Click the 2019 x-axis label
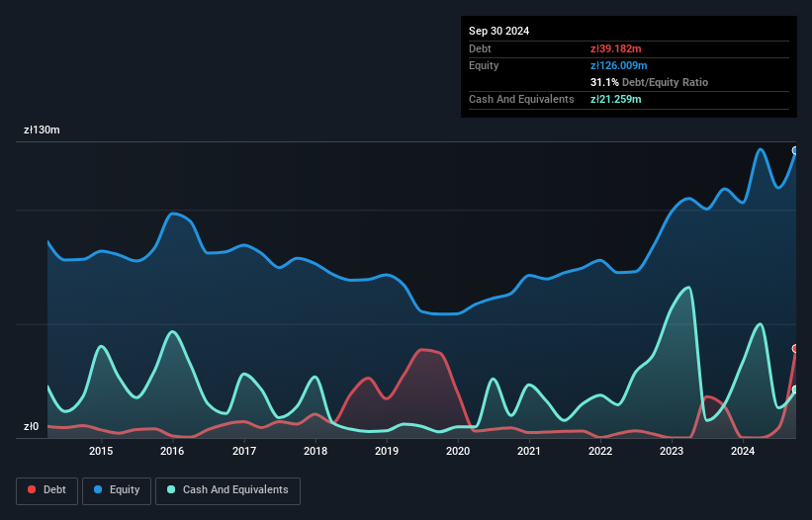Screen dimensions: 812x520 (387, 451)
